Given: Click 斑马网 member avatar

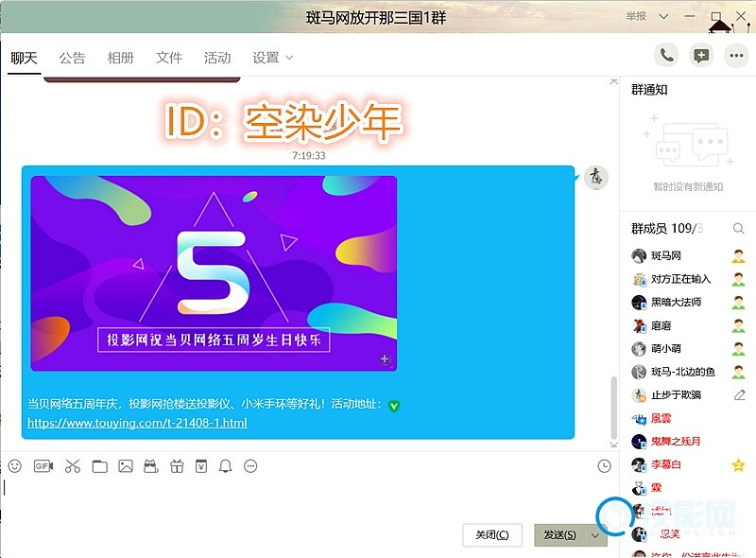Looking at the screenshot, I should [x=639, y=256].
